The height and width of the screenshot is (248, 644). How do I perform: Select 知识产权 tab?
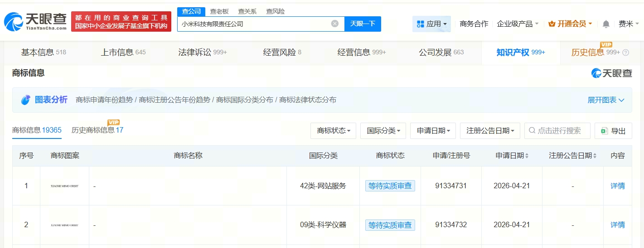point(521,52)
